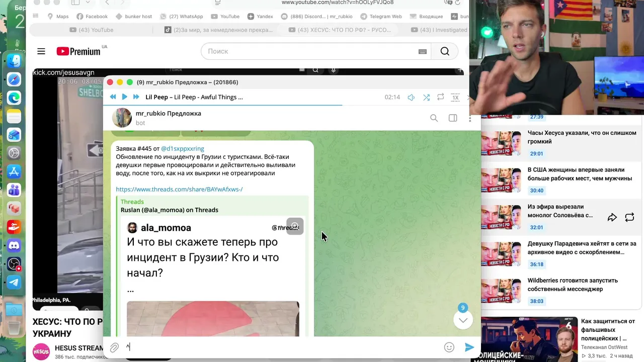The image size is (644, 362).
Task: Open mr_rubkio Предложка bot profile avatar
Action: click(122, 118)
